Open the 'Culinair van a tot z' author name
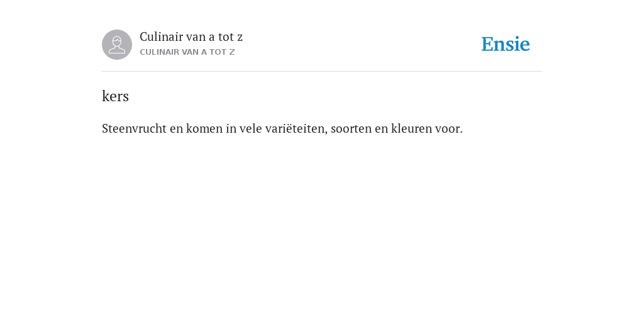Image resolution: width=644 pixels, height=322 pixels. [x=191, y=37]
